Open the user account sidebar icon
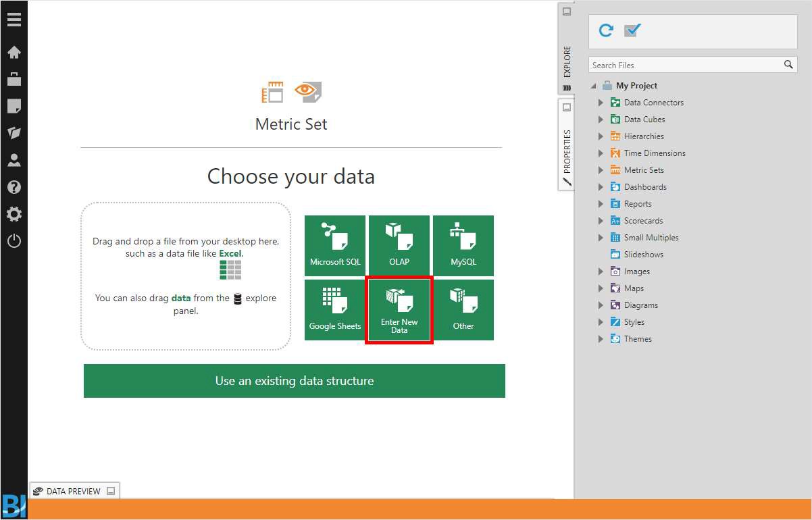This screenshot has width=812, height=520. [14, 160]
